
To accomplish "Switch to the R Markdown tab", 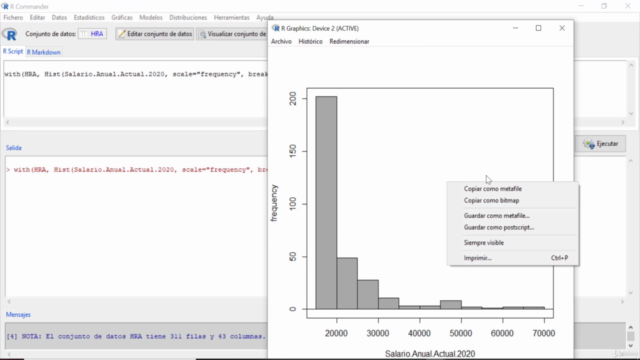I will tap(44, 52).
